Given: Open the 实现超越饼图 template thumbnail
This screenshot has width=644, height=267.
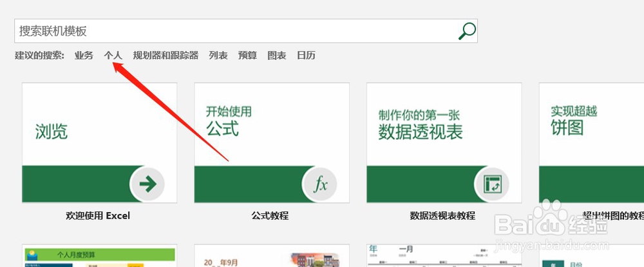Looking at the screenshot, I should [x=591, y=143].
